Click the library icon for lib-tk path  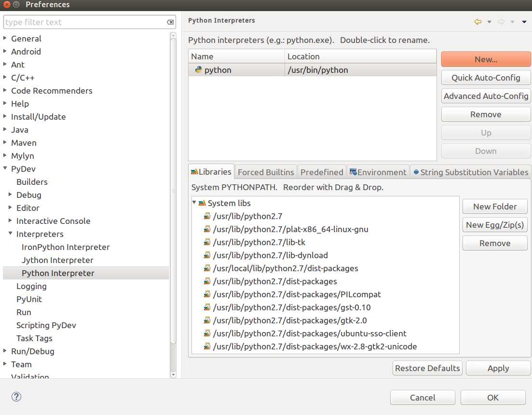[x=207, y=242]
